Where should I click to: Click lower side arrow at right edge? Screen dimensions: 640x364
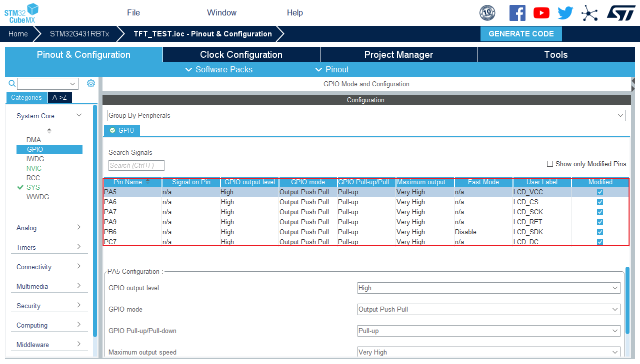pyautogui.click(x=633, y=89)
